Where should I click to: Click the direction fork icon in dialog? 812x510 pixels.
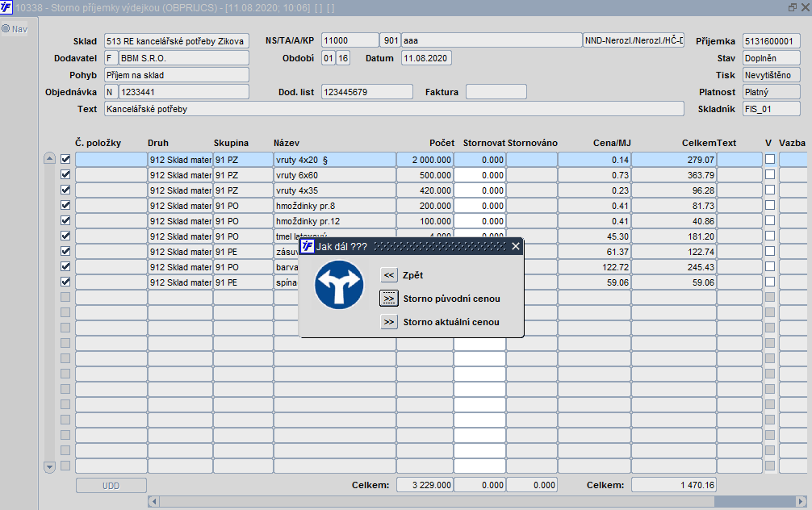click(x=339, y=285)
